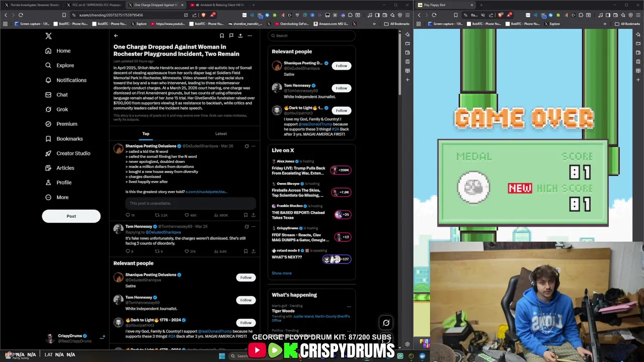Join Alex Jones Friday LIVE space
Viewport: 644px width, 362px height.
311,167
